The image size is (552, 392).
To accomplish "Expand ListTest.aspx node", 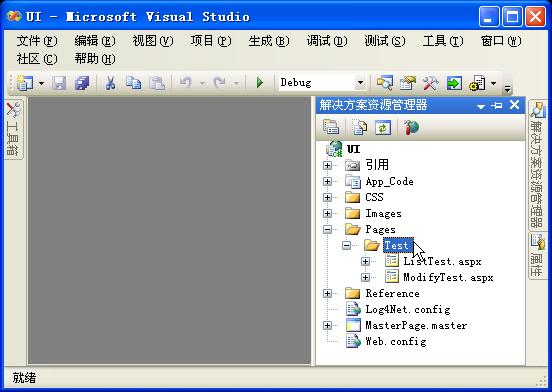I will [365, 261].
